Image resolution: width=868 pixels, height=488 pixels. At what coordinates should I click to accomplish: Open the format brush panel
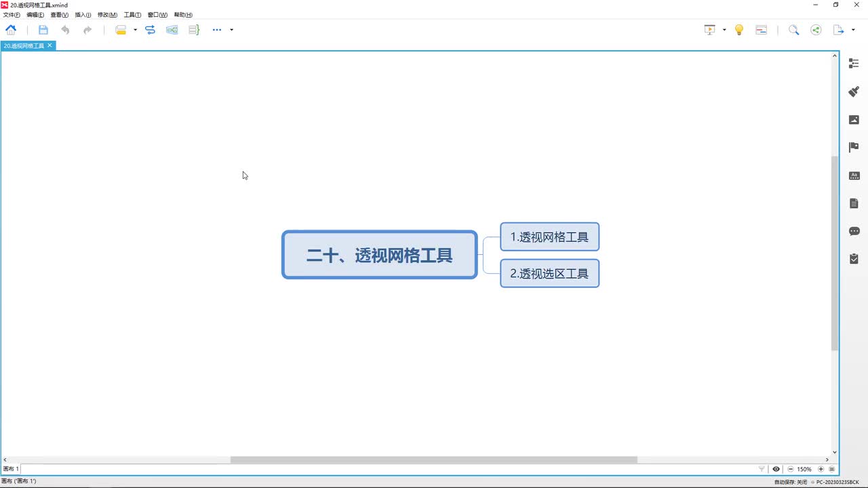click(854, 91)
